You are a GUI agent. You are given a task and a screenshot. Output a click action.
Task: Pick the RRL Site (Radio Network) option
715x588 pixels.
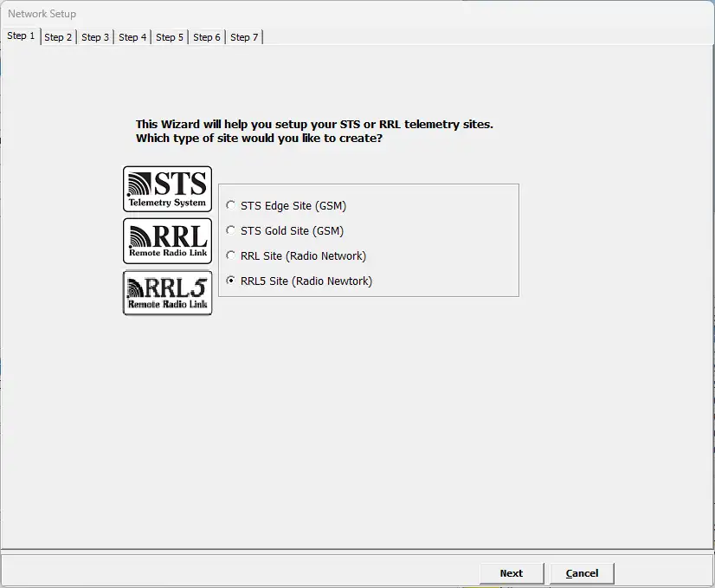point(230,256)
